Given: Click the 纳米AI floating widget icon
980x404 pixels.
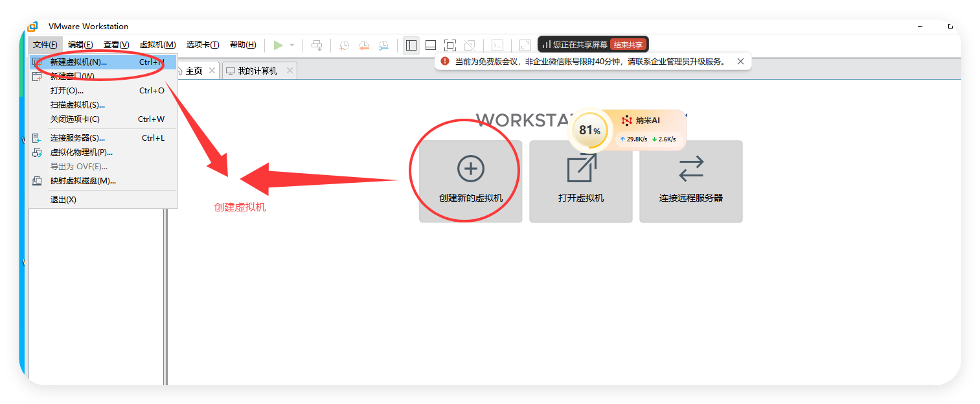Looking at the screenshot, I should point(626,120).
